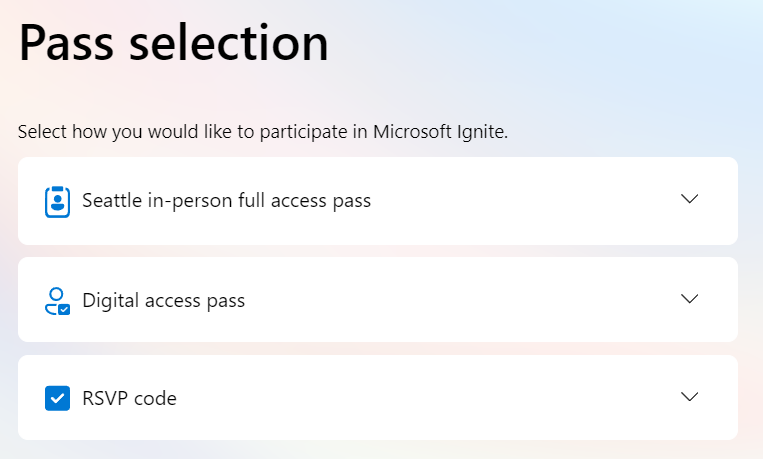This screenshot has width=763, height=459.
Task: Click the small checkmark badge on the Digital access icon
Action: click(64, 310)
